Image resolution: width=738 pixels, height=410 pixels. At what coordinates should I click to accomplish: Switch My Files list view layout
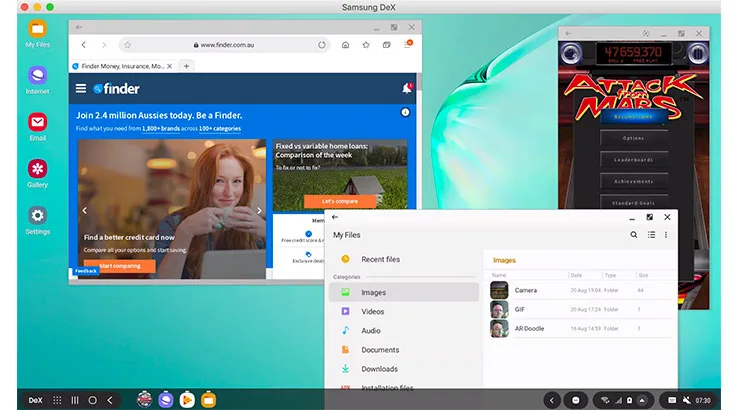(650, 235)
